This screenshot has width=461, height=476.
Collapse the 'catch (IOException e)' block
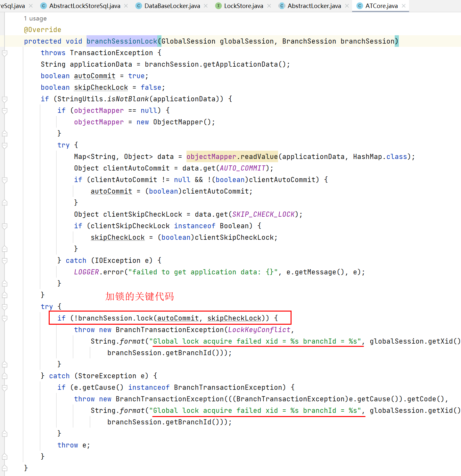(5, 261)
